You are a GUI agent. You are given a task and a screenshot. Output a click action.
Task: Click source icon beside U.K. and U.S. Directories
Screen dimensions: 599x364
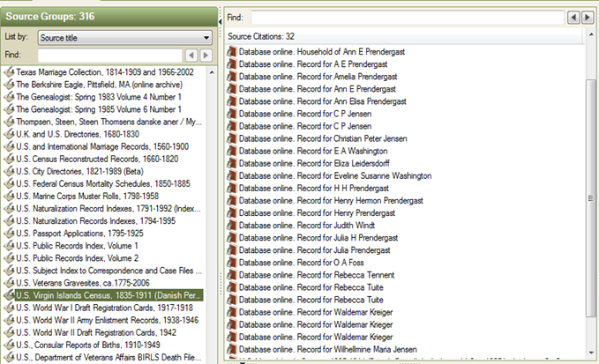point(9,134)
